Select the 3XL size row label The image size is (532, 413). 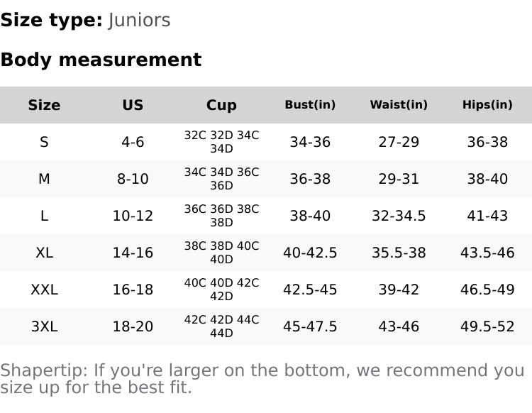pyautogui.click(x=44, y=326)
